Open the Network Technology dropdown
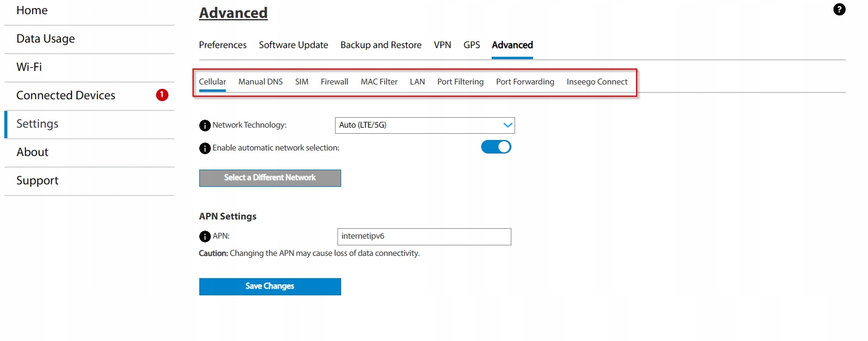The height and width of the screenshot is (341, 868). [x=424, y=125]
